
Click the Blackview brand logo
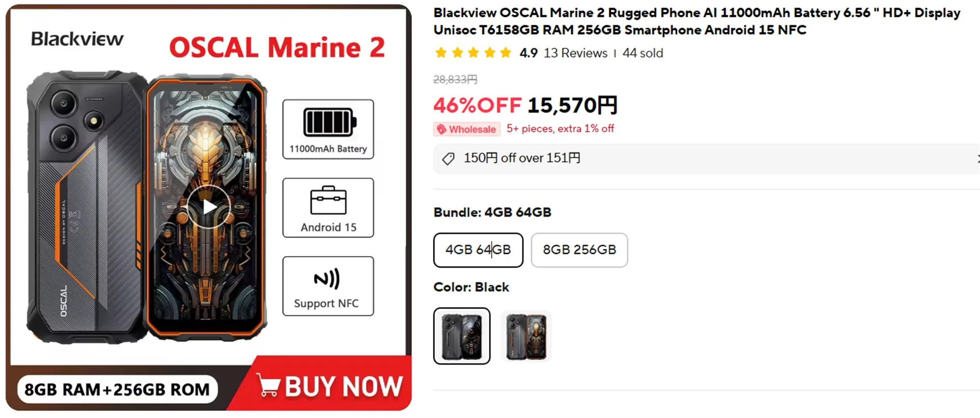coord(77,39)
